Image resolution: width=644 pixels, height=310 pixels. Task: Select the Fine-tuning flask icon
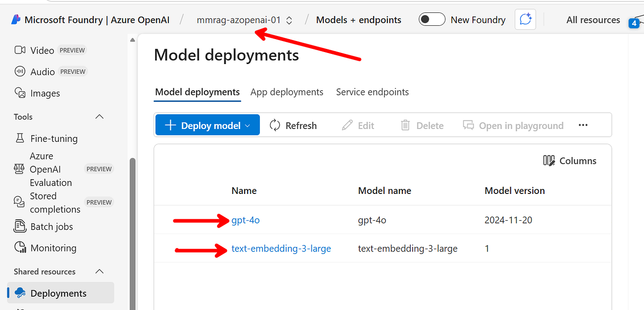(20, 138)
